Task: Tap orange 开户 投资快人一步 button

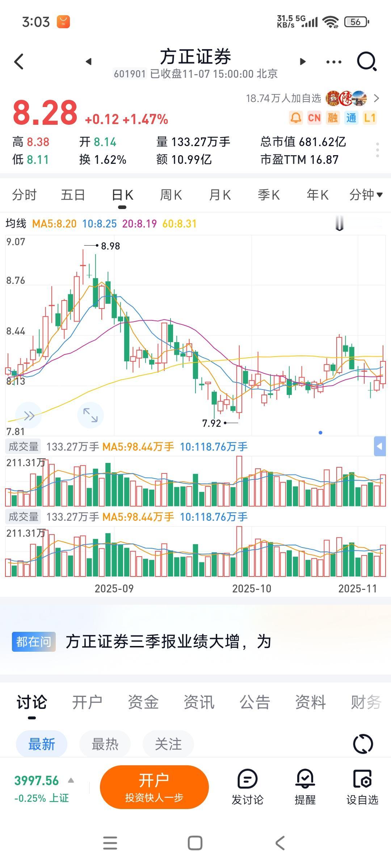Action: [154, 787]
